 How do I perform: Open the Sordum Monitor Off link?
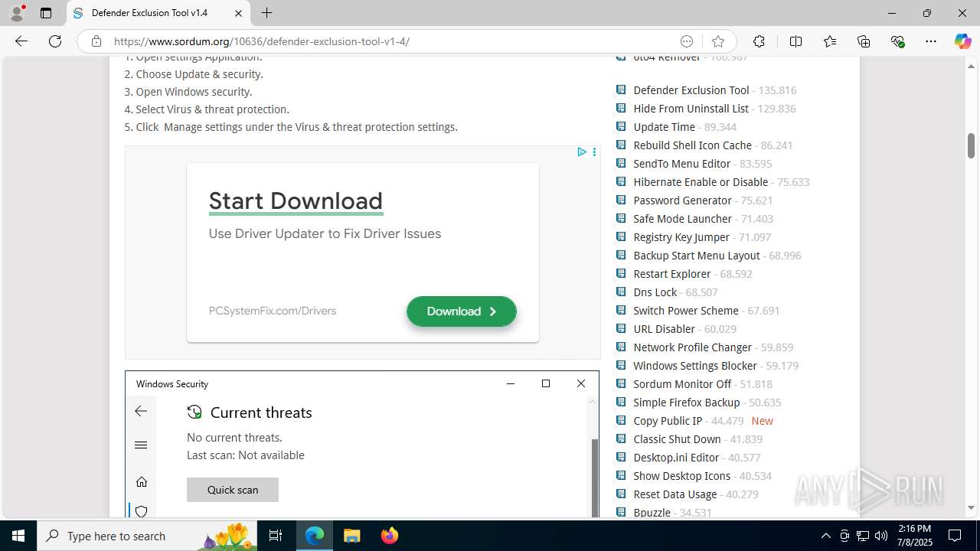tap(682, 384)
